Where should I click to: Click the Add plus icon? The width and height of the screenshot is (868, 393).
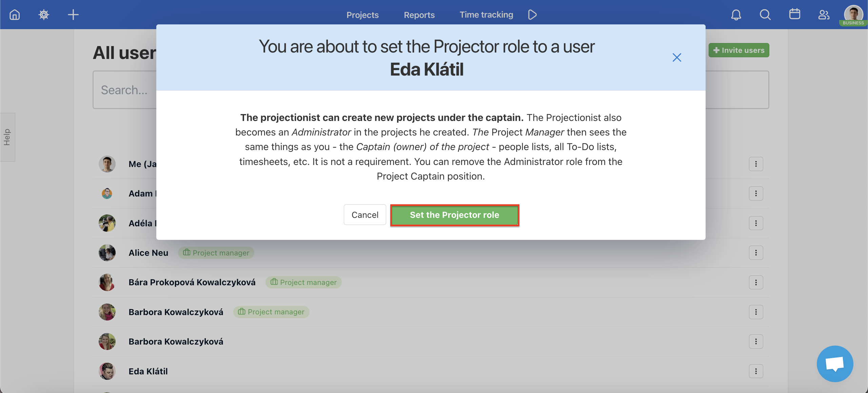(73, 14)
